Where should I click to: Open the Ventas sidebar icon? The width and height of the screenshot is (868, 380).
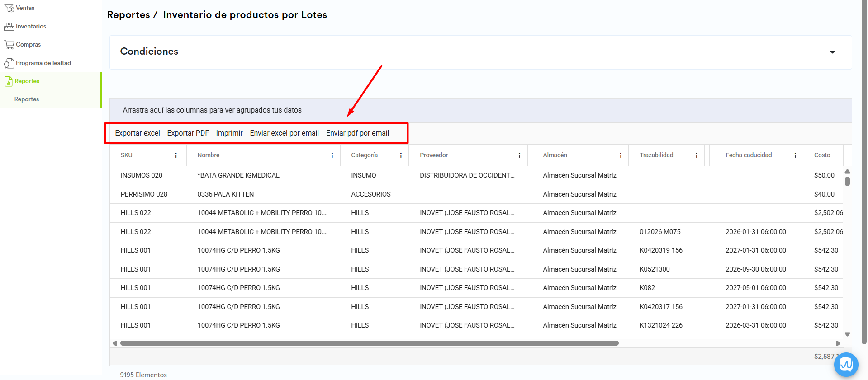(x=9, y=8)
